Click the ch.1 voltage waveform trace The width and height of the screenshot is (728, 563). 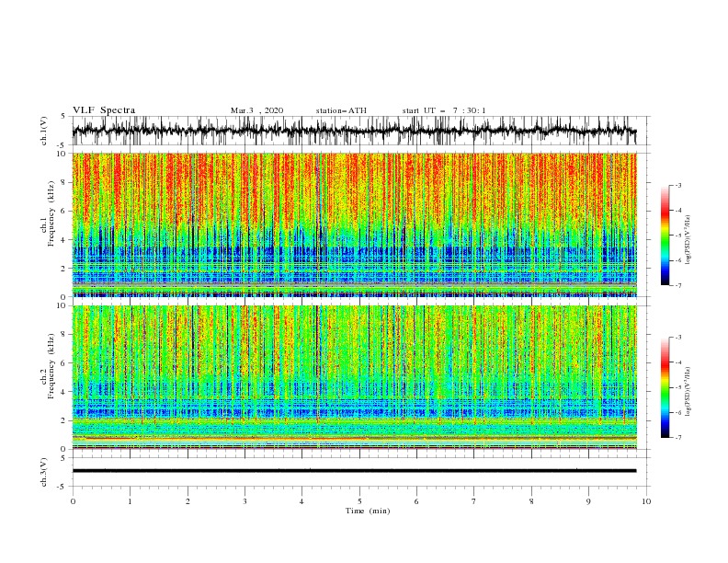(x=354, y=131)
